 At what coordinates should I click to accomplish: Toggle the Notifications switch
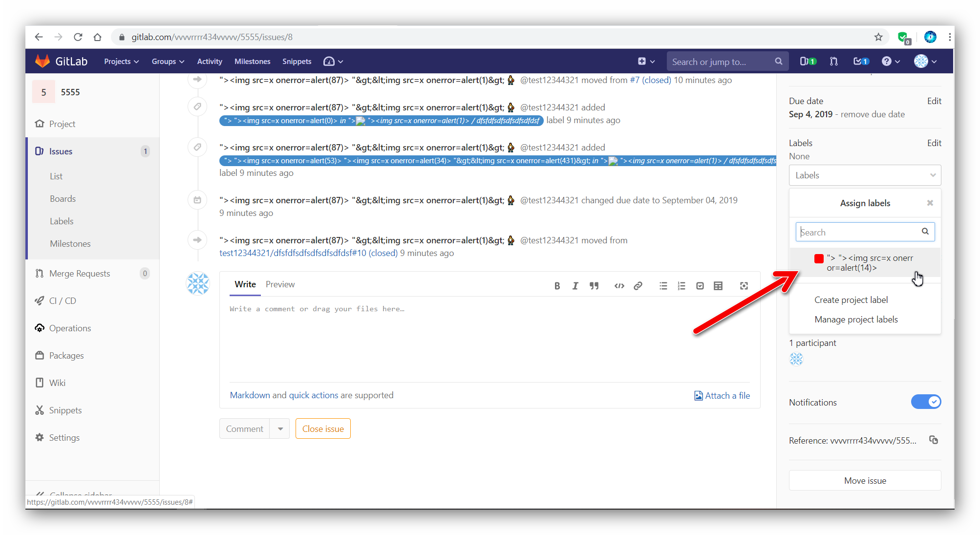926,402
